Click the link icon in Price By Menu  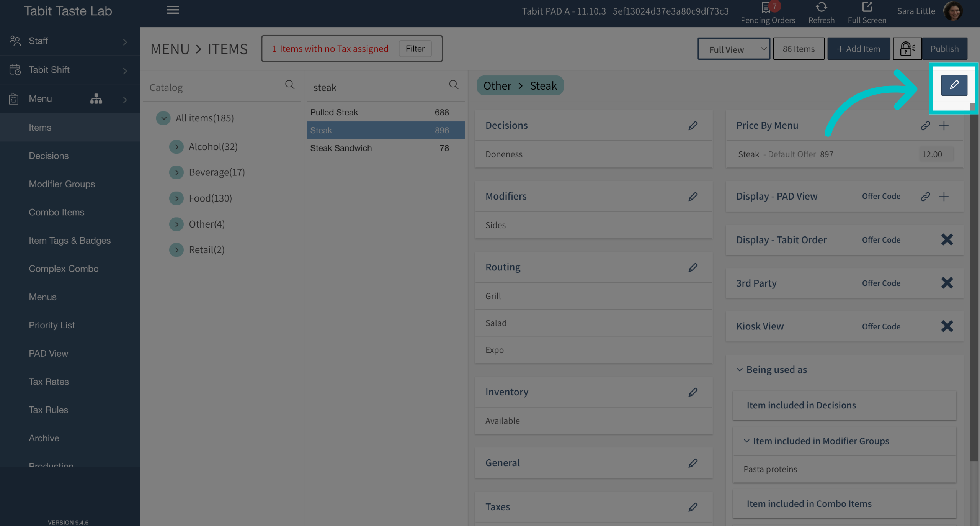(925, 126)
